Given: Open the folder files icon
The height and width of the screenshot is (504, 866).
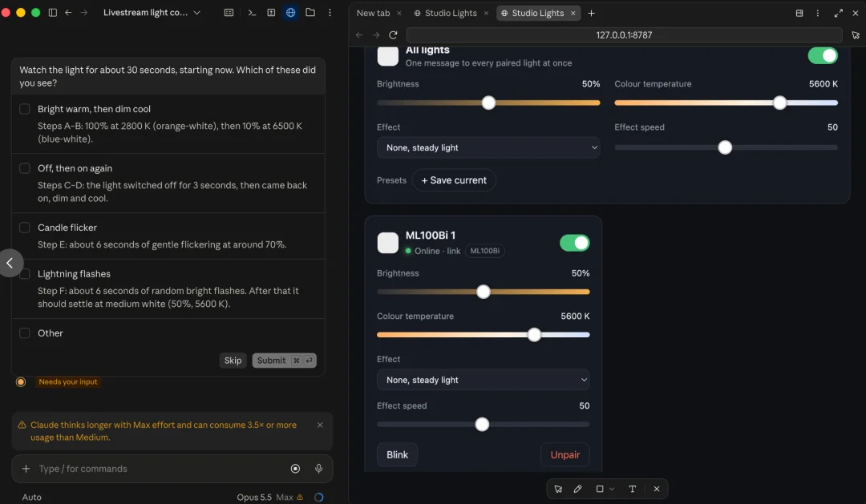Looking at the screenshot, I should tap(310, 12).
